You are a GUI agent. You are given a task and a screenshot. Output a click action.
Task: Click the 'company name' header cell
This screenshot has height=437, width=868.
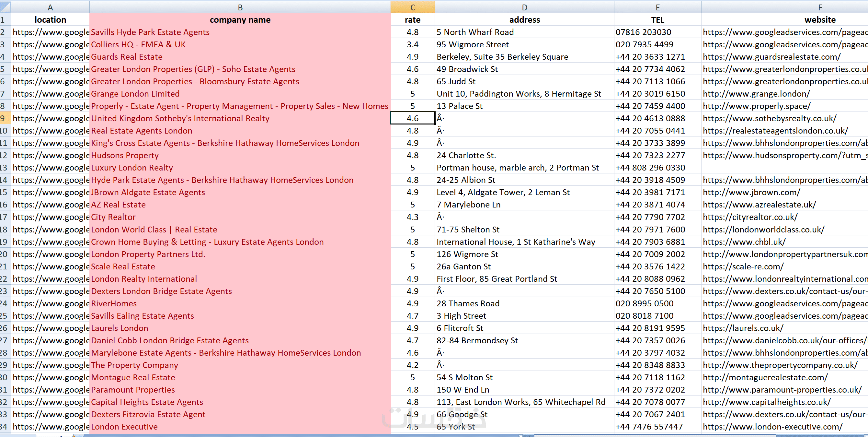(240, 19)
